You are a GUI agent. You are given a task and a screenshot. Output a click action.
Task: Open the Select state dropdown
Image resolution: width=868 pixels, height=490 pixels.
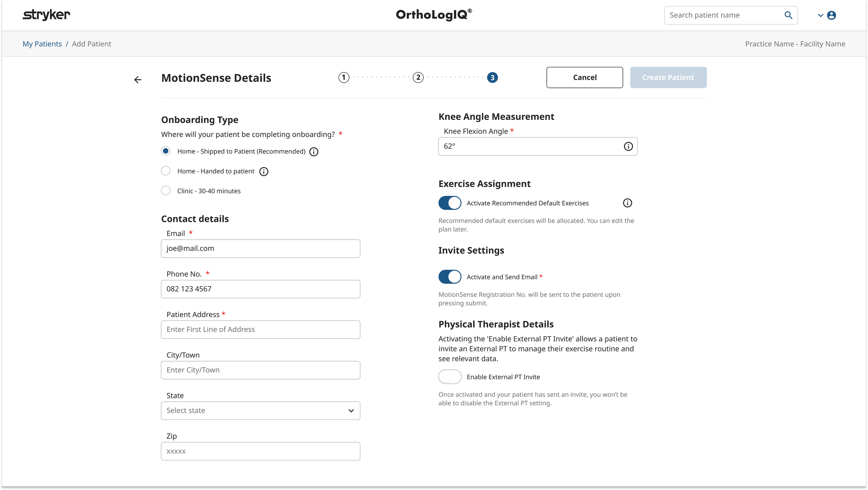coord(260,411)
